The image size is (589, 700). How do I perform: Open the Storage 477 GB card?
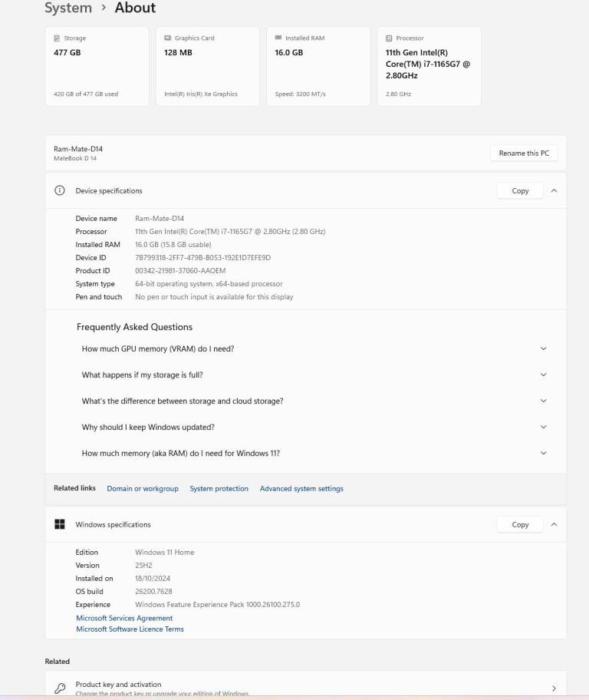(97, 66)
